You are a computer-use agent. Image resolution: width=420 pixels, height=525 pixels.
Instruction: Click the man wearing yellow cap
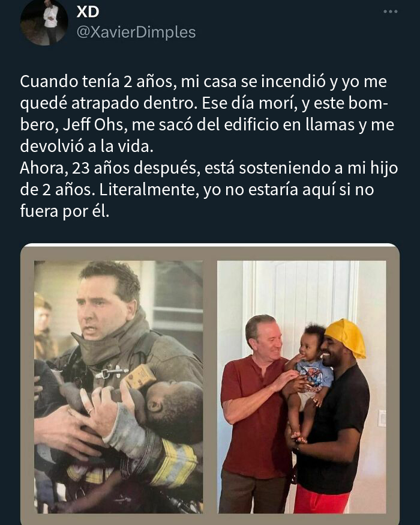pos(334,415)
